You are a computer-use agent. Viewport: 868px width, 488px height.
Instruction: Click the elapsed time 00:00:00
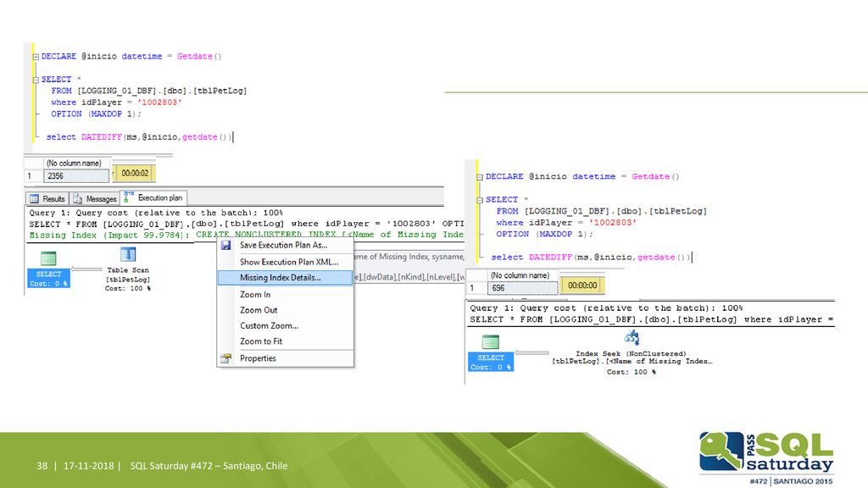582,286
